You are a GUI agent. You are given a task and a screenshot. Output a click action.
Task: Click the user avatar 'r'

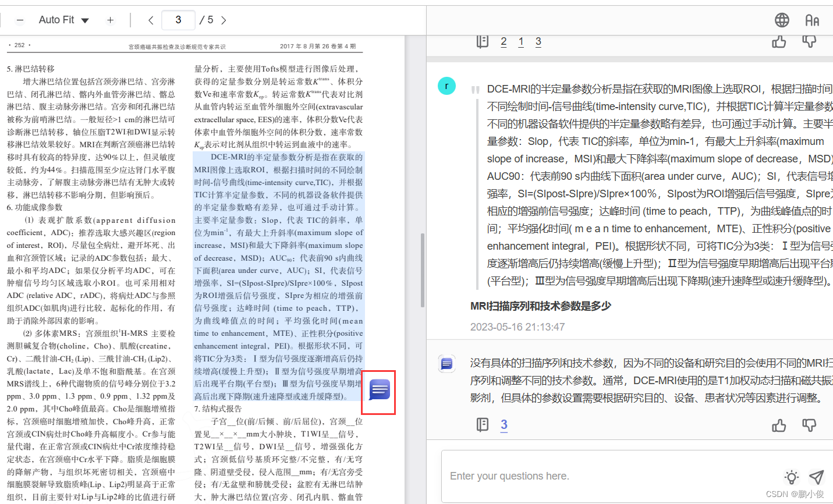click(x=446, y=86)
